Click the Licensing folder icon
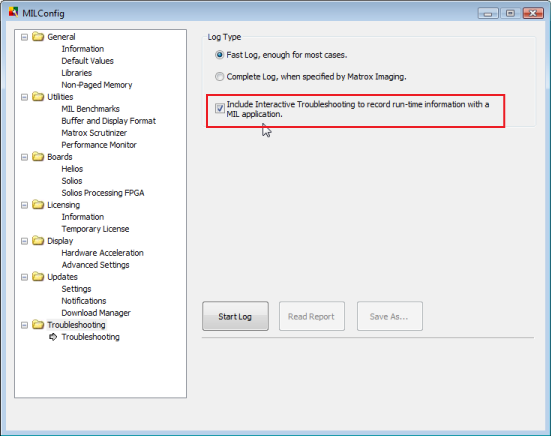This screenshot has height=436, width=551. 38,204
